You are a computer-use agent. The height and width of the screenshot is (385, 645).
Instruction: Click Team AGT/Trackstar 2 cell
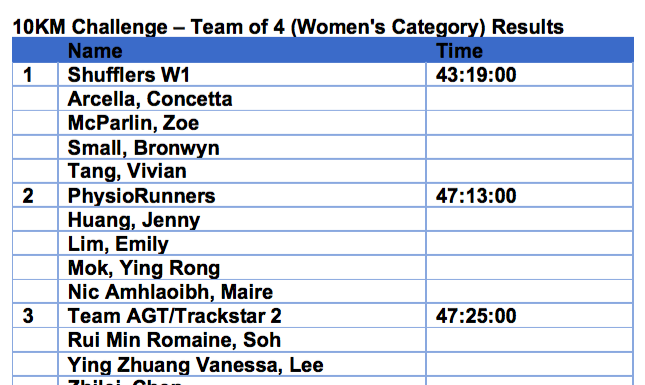pyautogui.click(x=242, y=316)
